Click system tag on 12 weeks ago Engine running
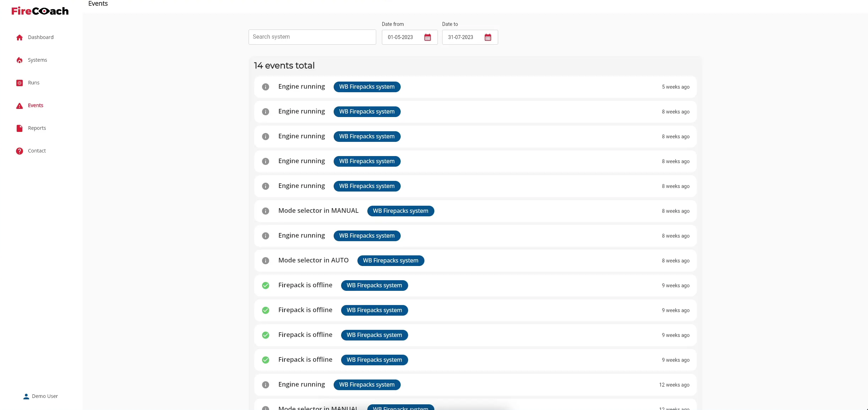Screen dimensions: 868x410 tap(367, 385)
